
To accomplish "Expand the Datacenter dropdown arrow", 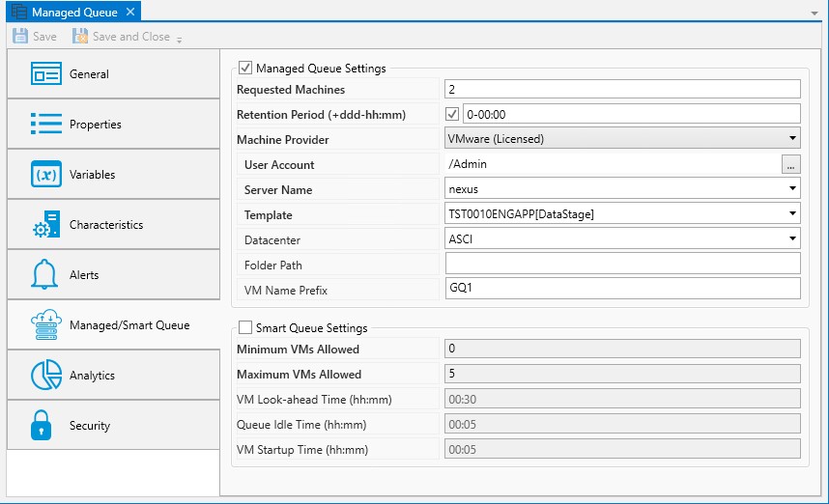I will click(x=792, y=238).
